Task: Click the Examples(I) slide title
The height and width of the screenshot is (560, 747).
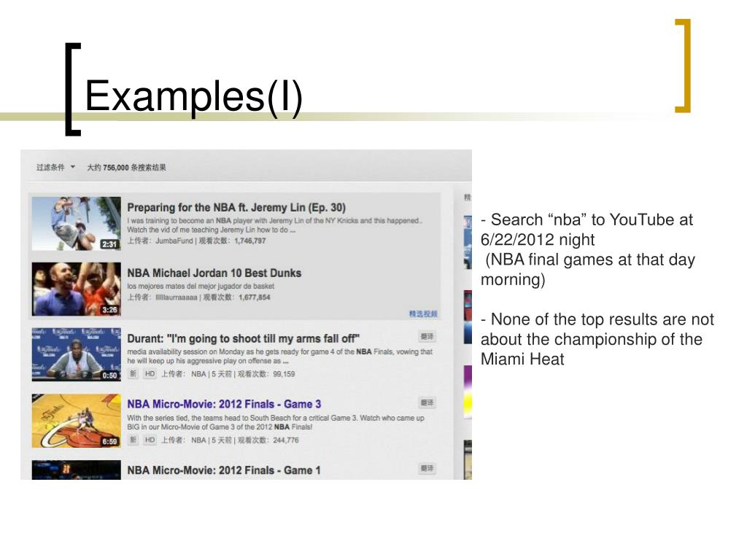Action: [x=193, y=96]
